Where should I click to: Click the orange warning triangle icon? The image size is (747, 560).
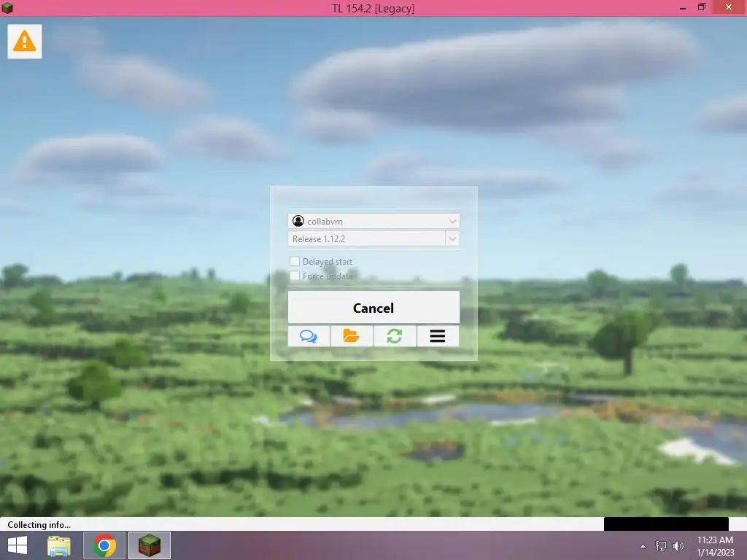click(x=24, y=42)
